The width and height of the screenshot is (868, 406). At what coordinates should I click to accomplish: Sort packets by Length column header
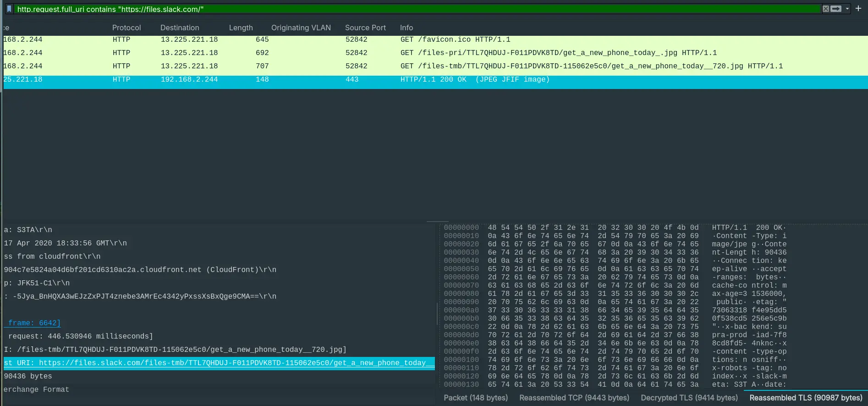pos(241,28)
